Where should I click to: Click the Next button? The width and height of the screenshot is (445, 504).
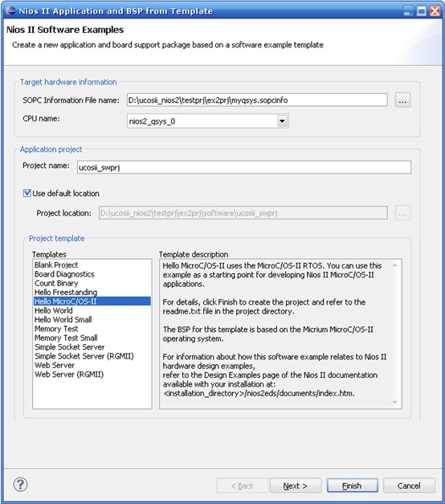[x=296, y=486]
